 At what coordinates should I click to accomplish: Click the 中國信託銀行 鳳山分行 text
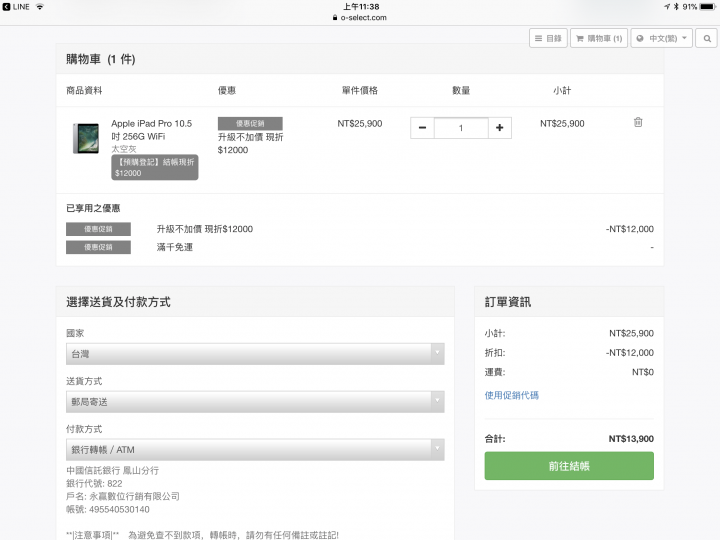112,471
